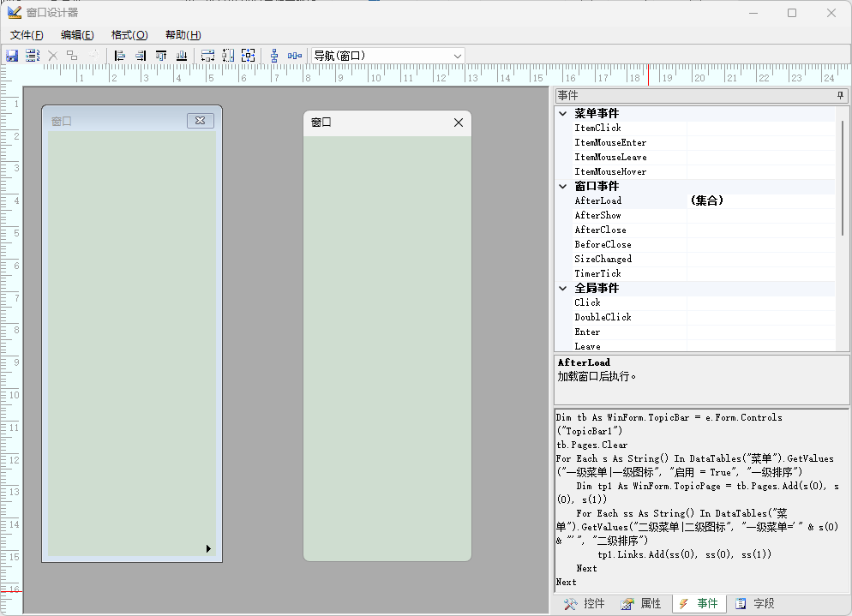Switch to the 属性 tab
Viewport: 852px width, 616px height.
(x=641, y=604)
